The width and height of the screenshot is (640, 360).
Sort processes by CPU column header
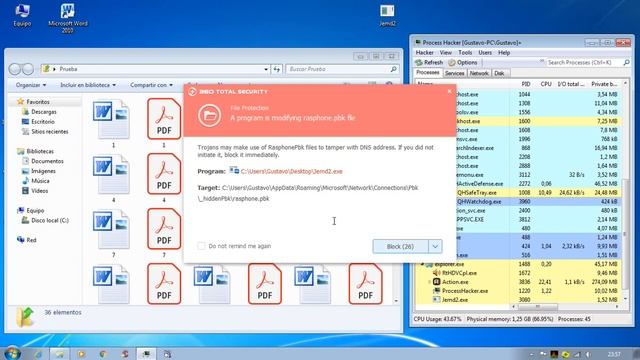pyautogui.click(x=545, y=84)
